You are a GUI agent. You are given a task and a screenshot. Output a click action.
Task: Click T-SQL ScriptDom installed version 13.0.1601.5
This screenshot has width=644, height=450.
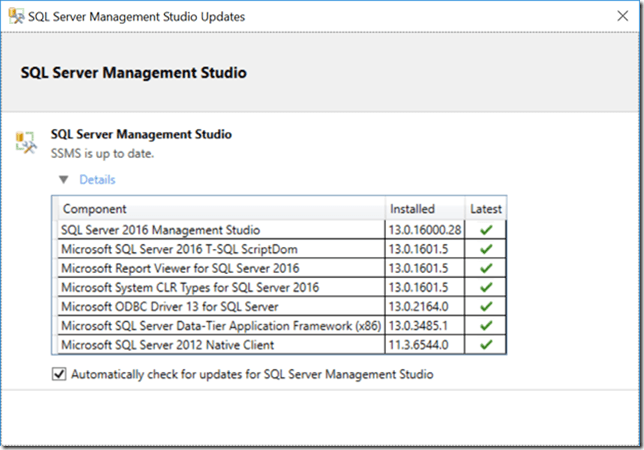[418, 249]
